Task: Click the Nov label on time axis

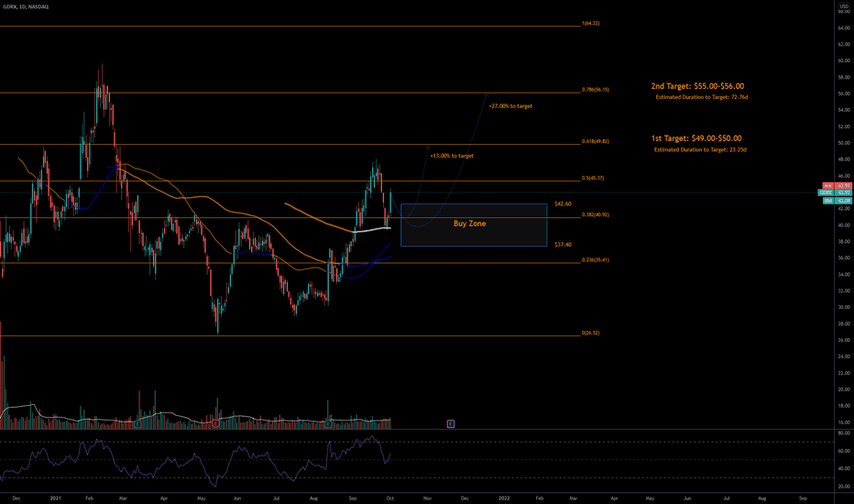Action: [428, 498]
